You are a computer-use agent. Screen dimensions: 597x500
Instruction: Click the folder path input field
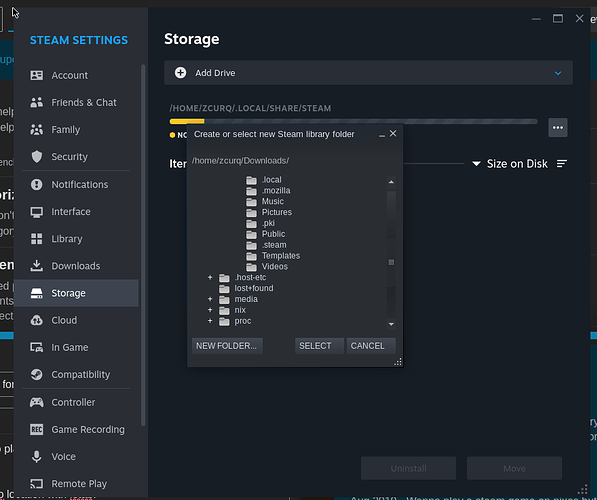[294, 161]
